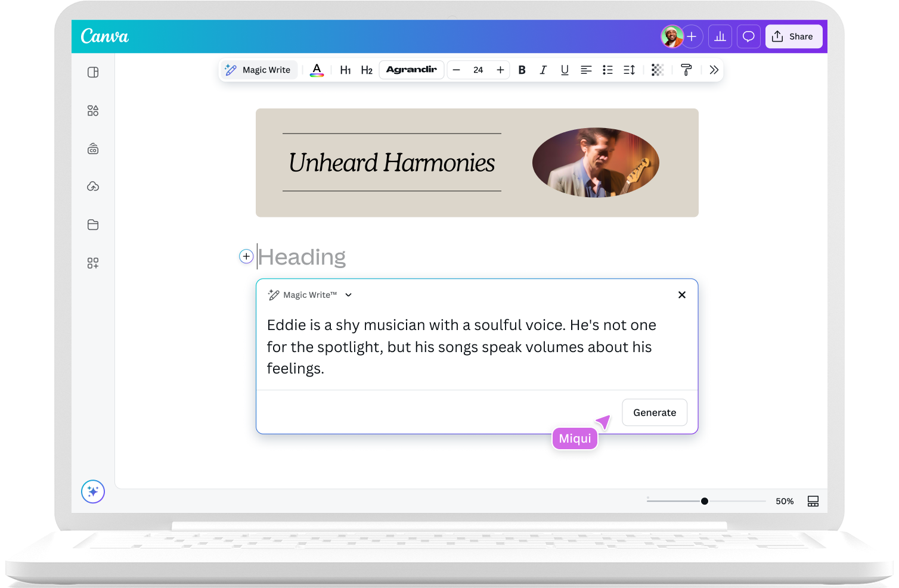The width and height of the screenshot is (899, 588).
Task: Select the copy style paint roller
Action: click(x=686, y=70)
